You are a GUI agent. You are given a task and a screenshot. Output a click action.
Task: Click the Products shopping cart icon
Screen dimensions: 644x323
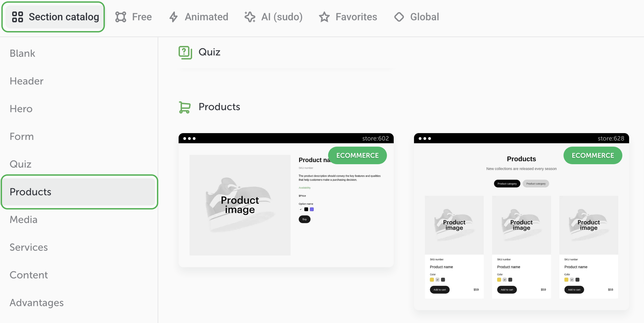[185, 107]
